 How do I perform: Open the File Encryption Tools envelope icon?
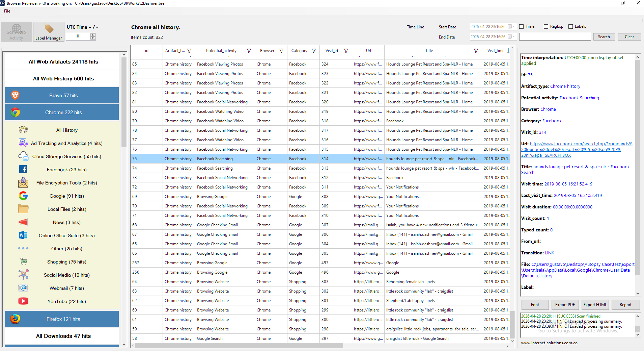pyautogui.click(x=23, y=183)
